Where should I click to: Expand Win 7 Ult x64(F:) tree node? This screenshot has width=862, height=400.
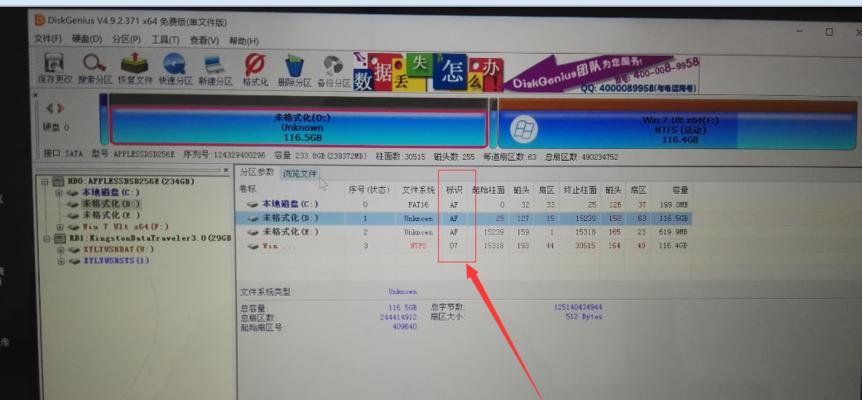tap(59, 227)
